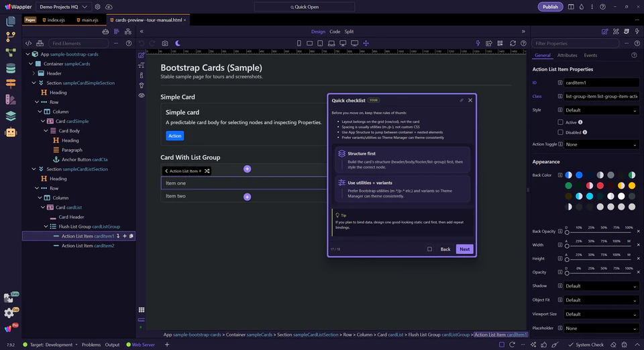The width and height of the screenshot is (644, 350).
Task: Open the Problems panel in status bar
Action: [91, 345]
